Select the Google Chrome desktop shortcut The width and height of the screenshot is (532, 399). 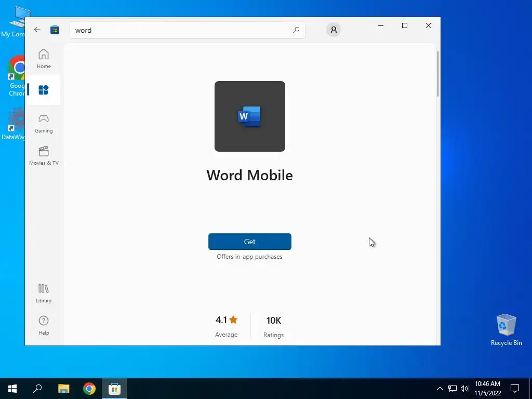click(16, 76)
